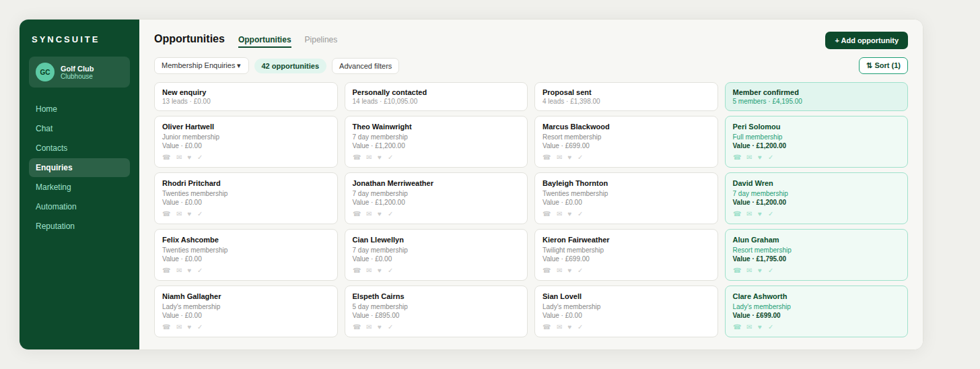Click phone icon on Felix Ashcombe card
980x369 pixels.
pyautogui.click(x=166, y=270)
